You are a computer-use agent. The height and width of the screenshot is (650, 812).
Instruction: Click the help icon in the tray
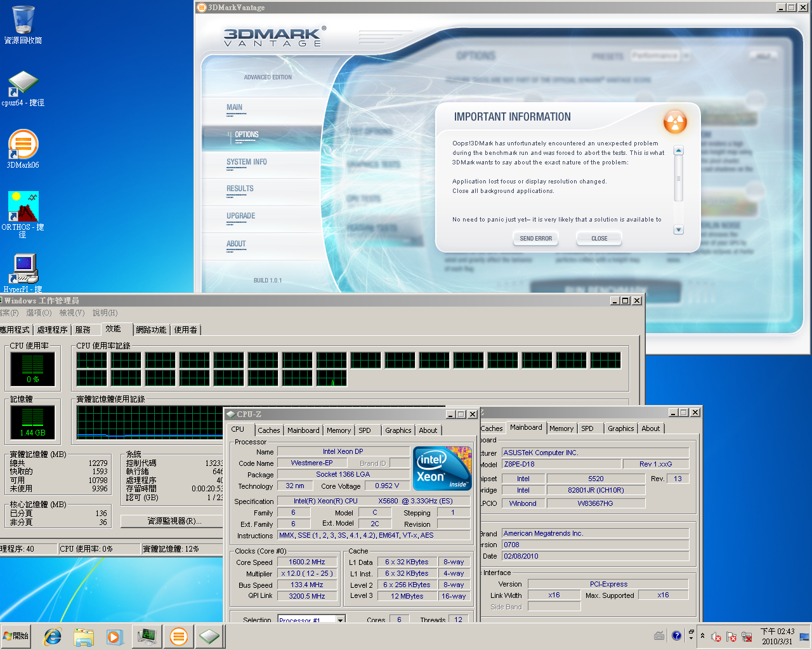tap(676, 635)
